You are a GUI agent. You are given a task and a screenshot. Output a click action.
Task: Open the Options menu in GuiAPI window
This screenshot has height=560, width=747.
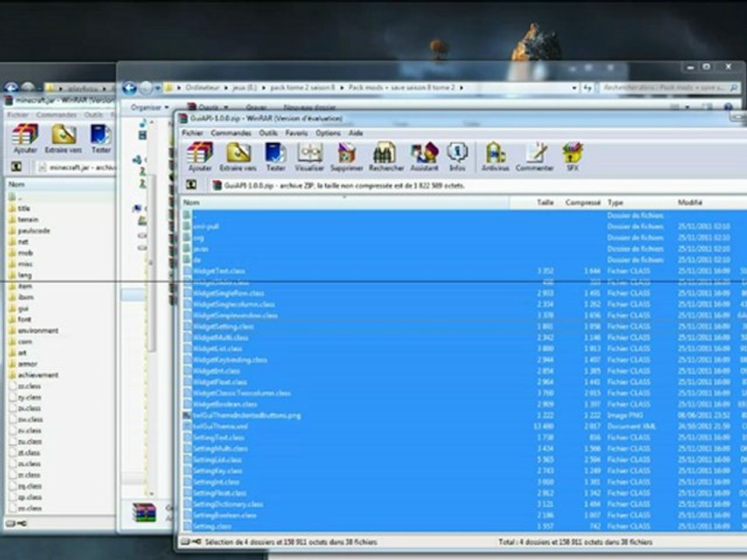328,133
